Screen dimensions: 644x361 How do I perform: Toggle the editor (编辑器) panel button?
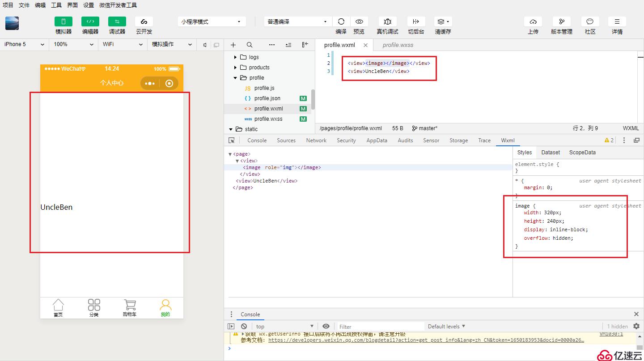click(90, 21)
